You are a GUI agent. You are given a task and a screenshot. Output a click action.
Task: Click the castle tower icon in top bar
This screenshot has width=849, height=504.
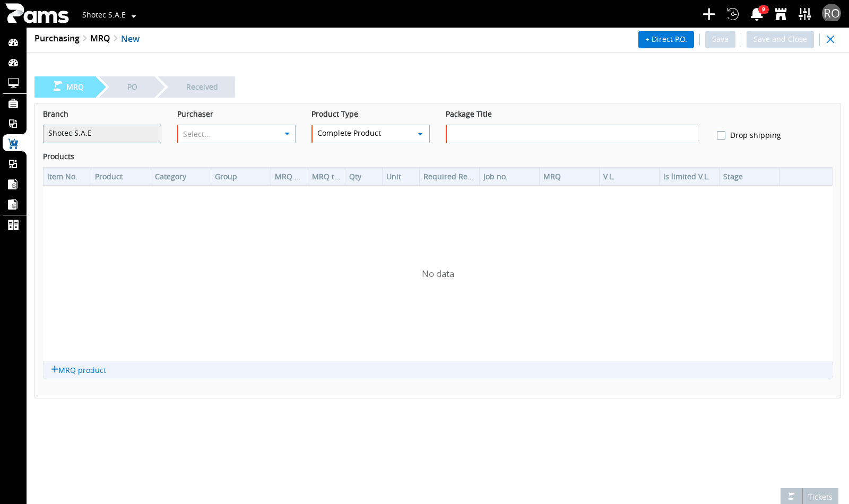pos(781,14)
